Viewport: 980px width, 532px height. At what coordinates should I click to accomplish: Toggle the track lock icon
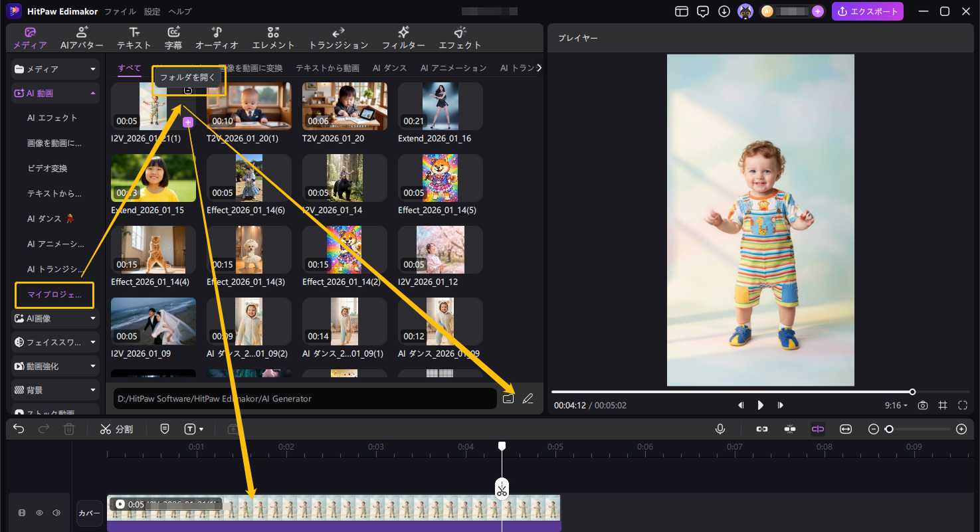click(x=22, y=513)
